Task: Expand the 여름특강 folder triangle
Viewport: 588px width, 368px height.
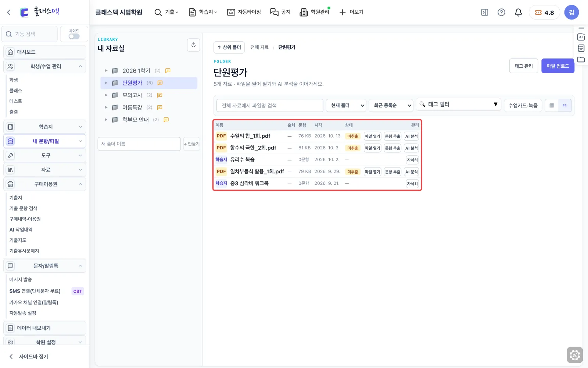Action: [106, 107]
